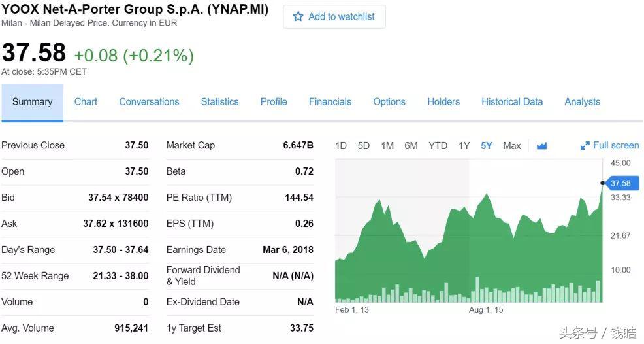Image resolution: width=644 pixels, height=344 pixels.
Task: Select the 1D chart range
Action: [x=341, y=146]
